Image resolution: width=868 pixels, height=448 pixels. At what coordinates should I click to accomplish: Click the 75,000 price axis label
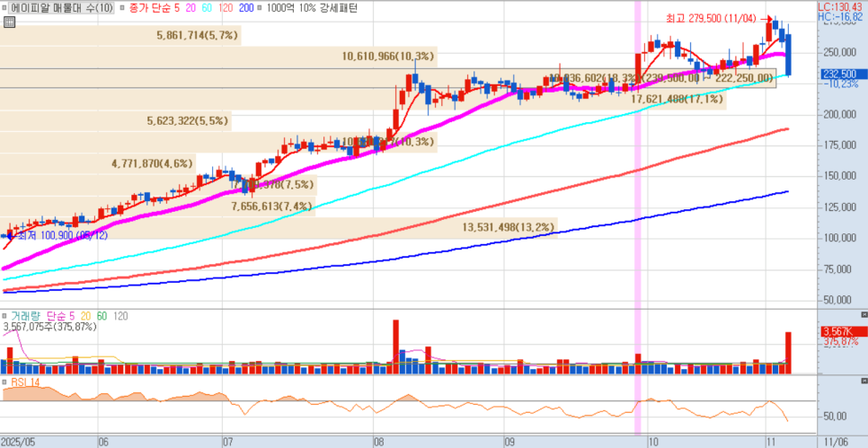(x=839, y=269)
